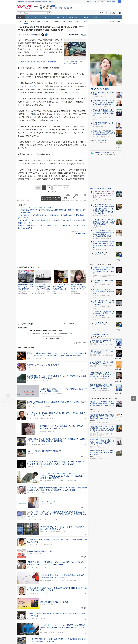The image size is (138, 644).
Task: Click the Yahoo! JAPAN ニュース logo
Action: 27,7
